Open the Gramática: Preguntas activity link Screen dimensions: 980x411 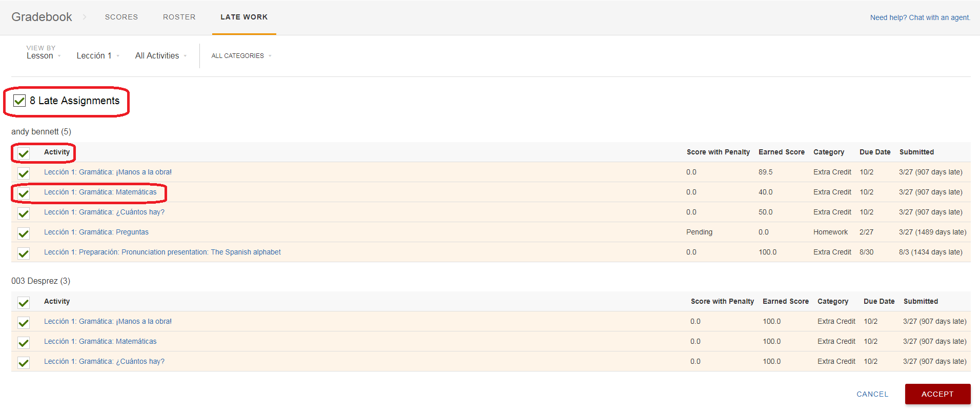tap(96, 232)
